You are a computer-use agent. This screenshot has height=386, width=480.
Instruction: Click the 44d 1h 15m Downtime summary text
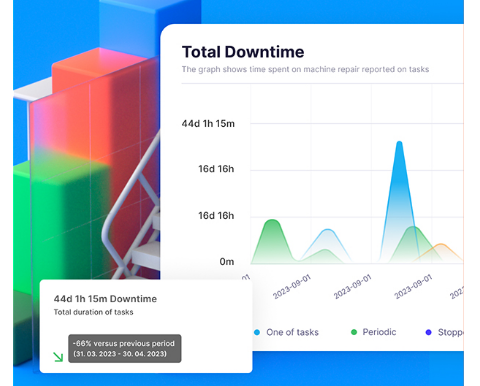tap(105, 299)
